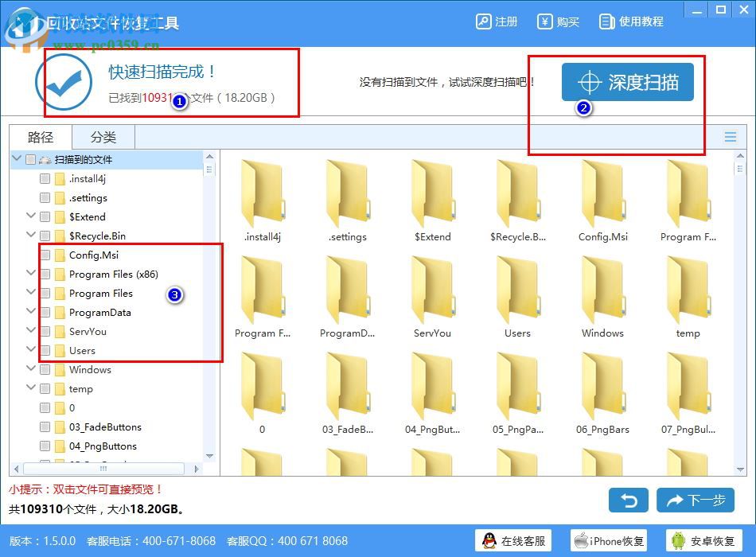Check the 扫描到的文件 root checkbox

click(x=30, y=159)
